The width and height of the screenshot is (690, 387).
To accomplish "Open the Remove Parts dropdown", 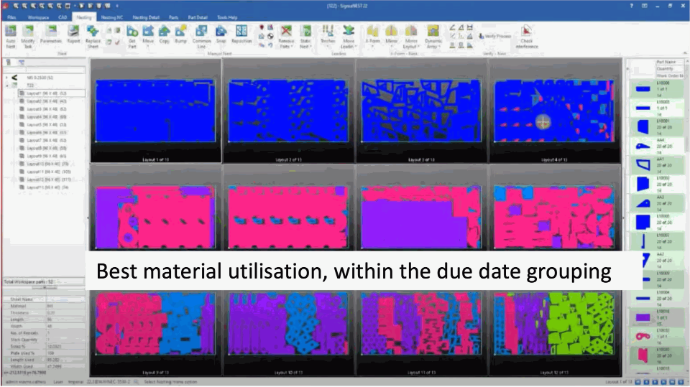I will point(286,36).
